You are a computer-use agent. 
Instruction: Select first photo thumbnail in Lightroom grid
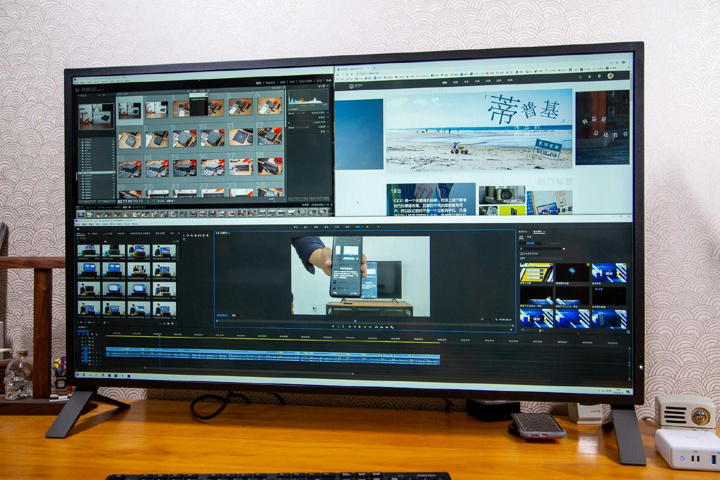[130, 110]
